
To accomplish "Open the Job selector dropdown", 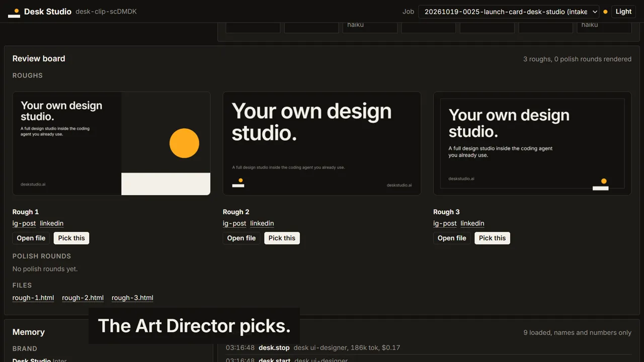I will tap(509, 12).
